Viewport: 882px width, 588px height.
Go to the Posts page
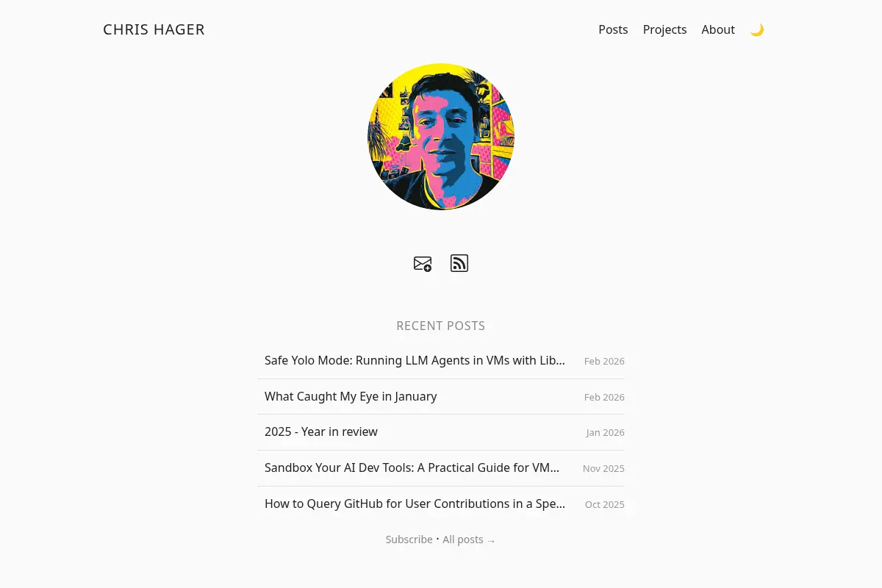coord(613,29)
